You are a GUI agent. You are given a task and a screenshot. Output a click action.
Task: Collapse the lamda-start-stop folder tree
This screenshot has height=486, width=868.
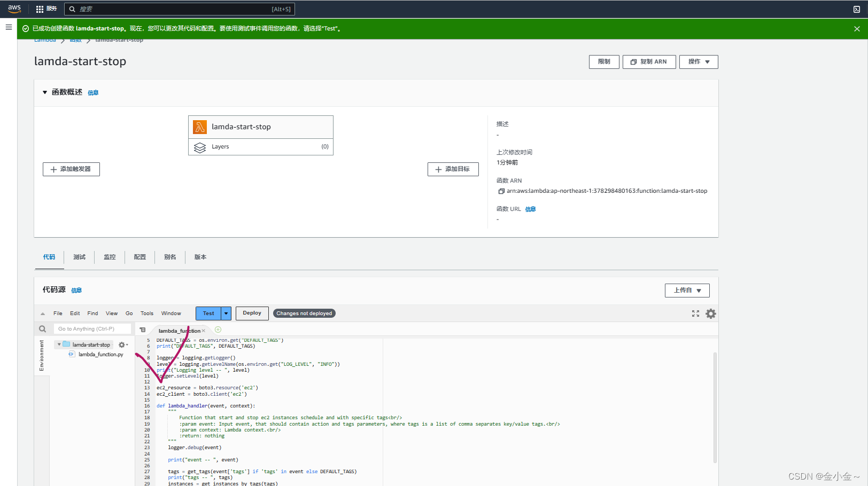[x=59, y=344]
